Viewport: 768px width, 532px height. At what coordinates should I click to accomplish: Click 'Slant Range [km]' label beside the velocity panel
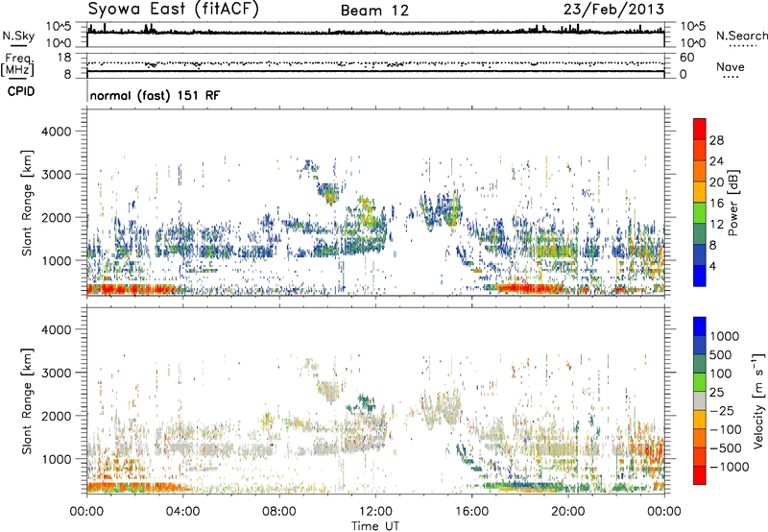coord(27,400)
